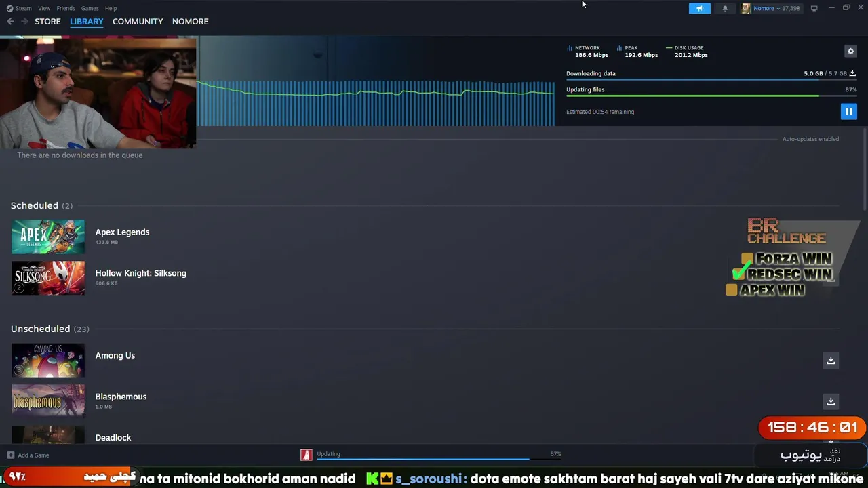Select the Apex Legends title
868x488 pixels.
pos(122,232)
